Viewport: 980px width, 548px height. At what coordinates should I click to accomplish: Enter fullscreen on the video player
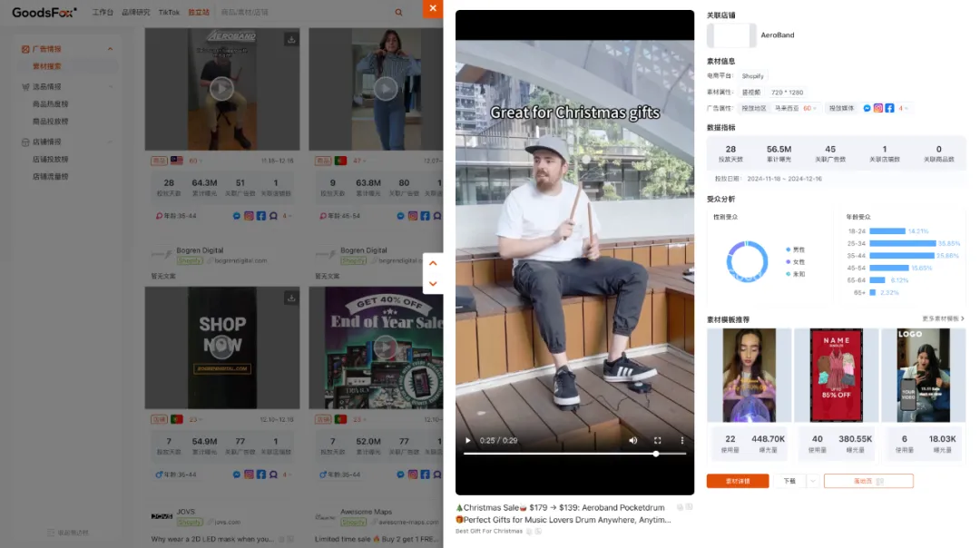[658, 441]
